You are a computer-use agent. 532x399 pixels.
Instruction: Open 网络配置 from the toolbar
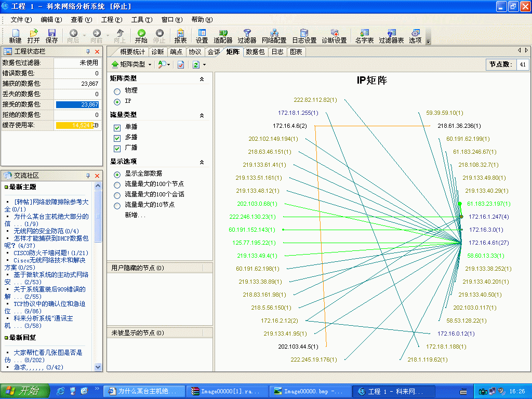pyautogui.click(x=273, y=34)
